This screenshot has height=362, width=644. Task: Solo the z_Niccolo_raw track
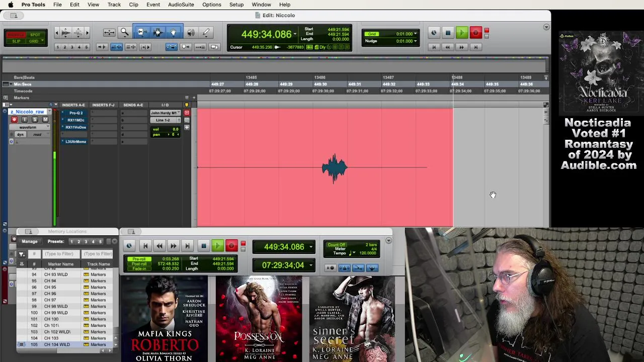pyautogui.click(x=35, y=120)
